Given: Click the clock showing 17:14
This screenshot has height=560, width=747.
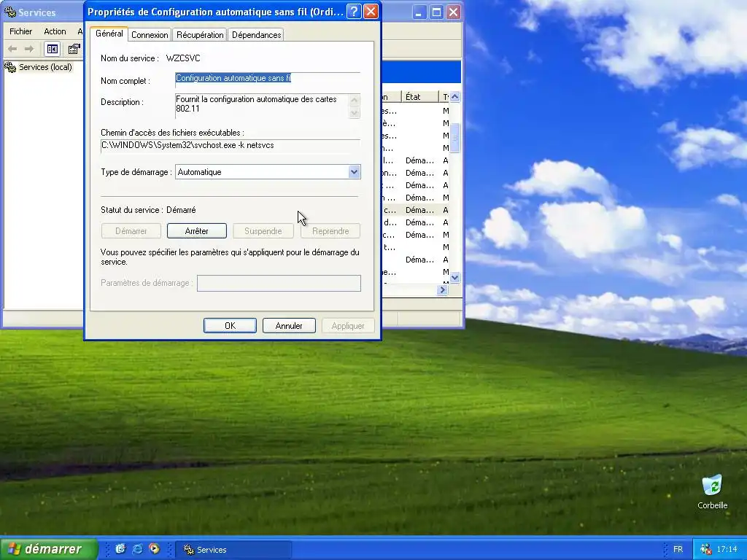Looking at the screenshot, I should (727, 550).
